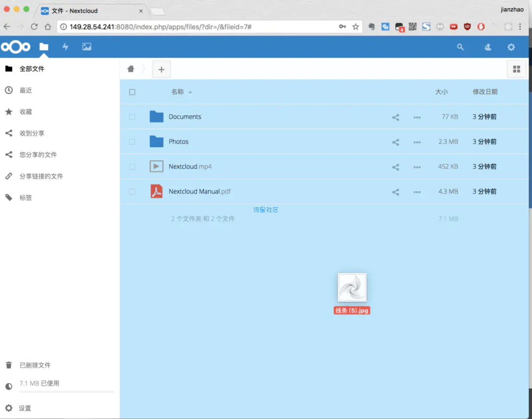Viewport: 532px width, 419px height.
Task: Open the QR code extension
Action: coord(413,27)
